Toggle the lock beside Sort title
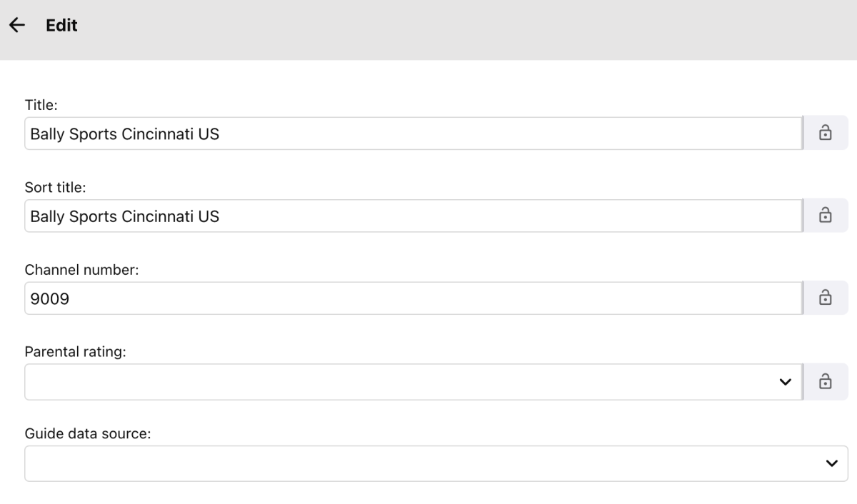Screen dimensions: 857x504 tap(826, 215)
